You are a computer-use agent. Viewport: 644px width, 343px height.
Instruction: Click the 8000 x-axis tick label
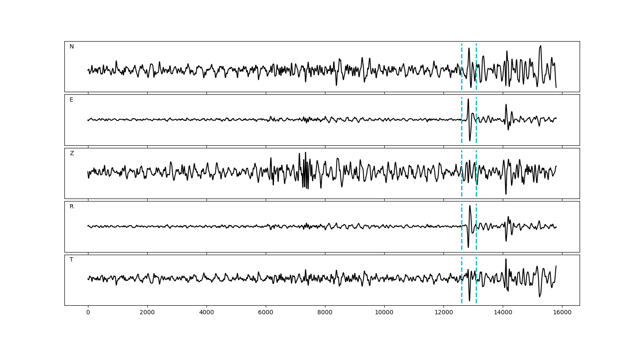pyautogui.click(x=325, y=313)
